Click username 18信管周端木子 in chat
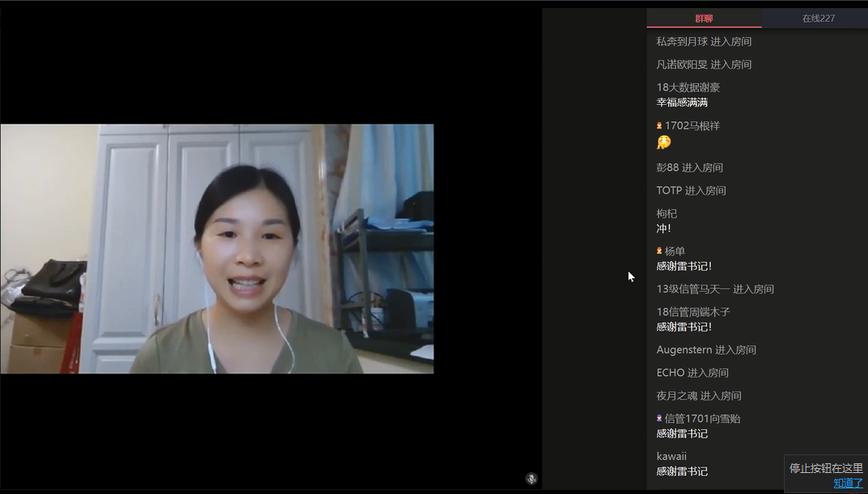868x494 pixels. (x=692, y=312)
